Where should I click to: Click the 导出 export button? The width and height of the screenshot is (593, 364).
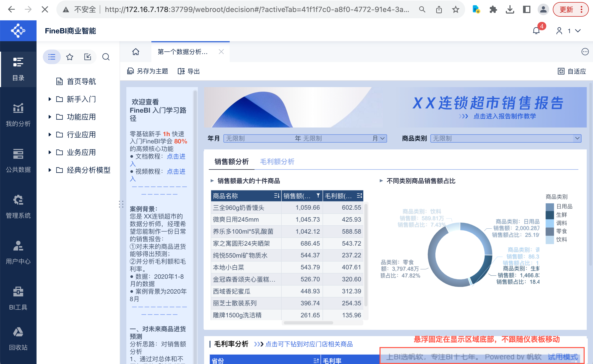pos(189,71)
